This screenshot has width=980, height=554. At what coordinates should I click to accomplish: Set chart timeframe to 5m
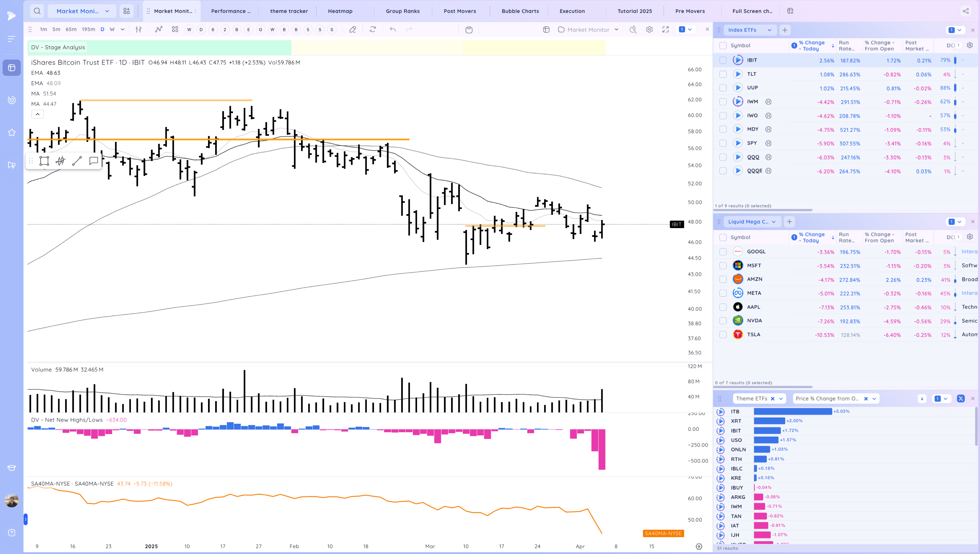(x=56, y=29)
